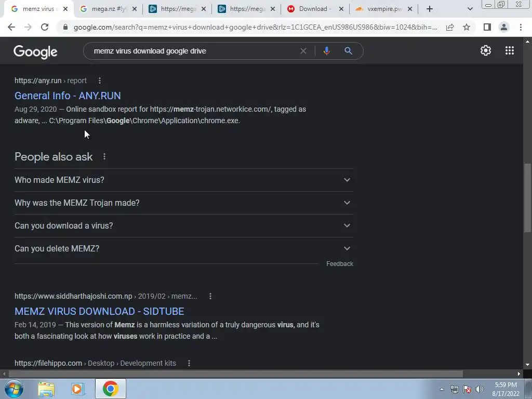Click Feedback link under questions
The width and height of the screenshot is (532, 399).
coord(340,264)
